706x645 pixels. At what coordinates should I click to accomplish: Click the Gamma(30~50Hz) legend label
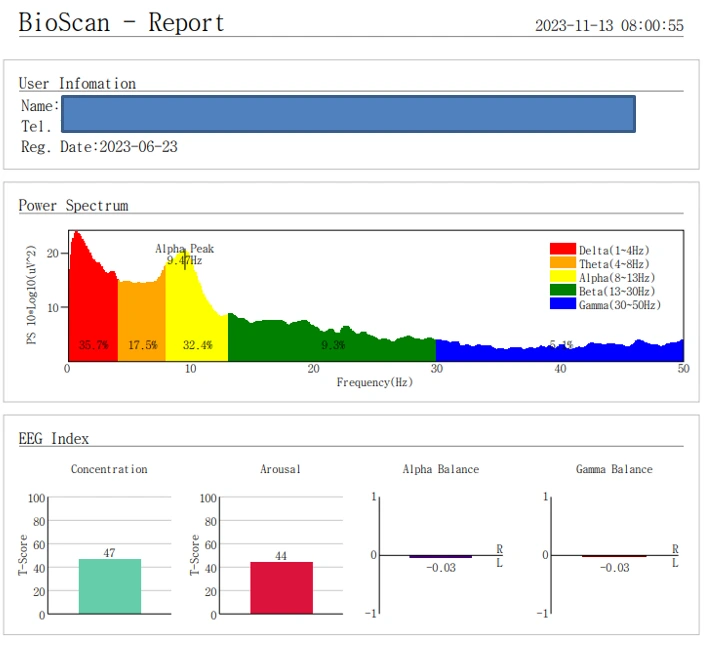620,305
